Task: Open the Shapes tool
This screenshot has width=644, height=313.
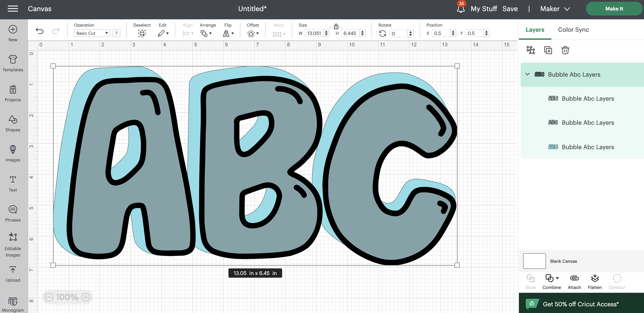Action: coord(13,124)
